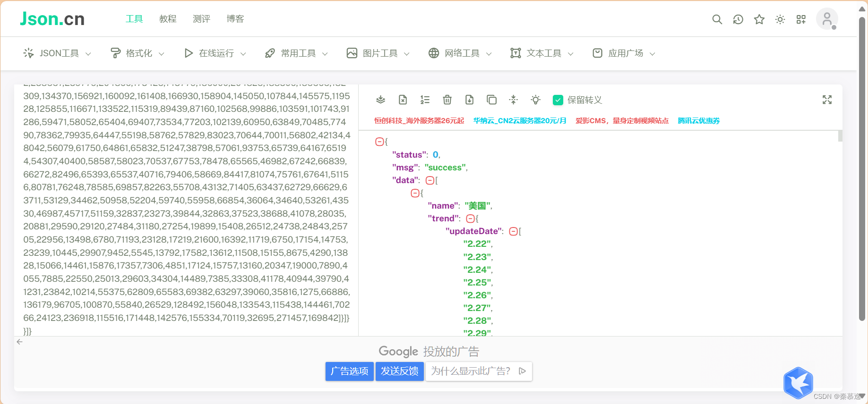Click the page vertical scrollbar thumb

click(x=862, y=169)
